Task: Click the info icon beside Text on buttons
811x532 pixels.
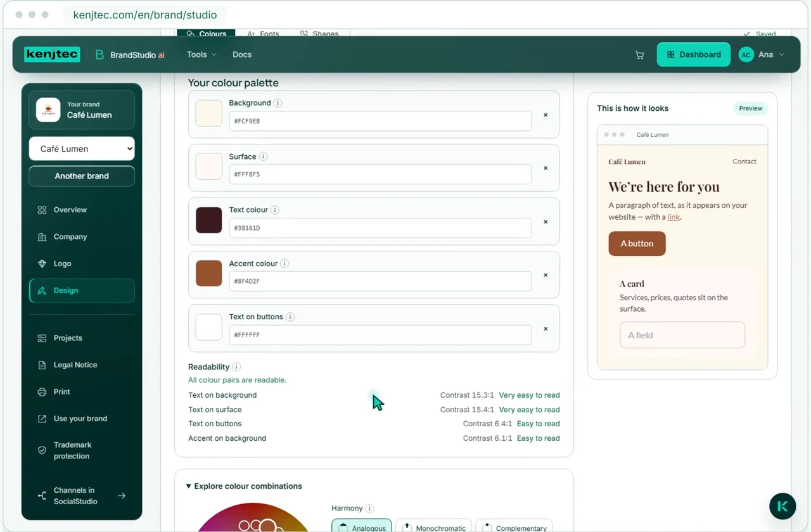Action: [290, 317]
